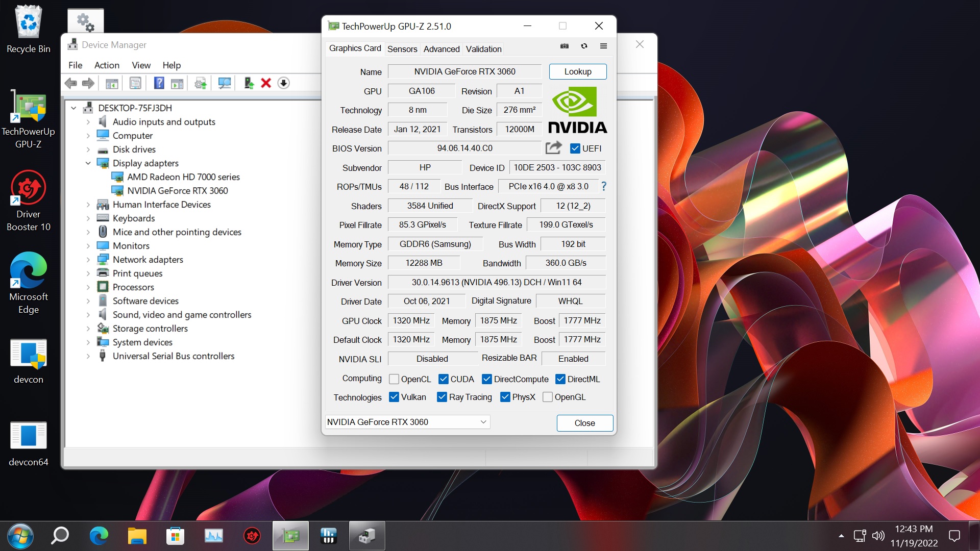Select NVIDIA GeForce RTX 3060 tree item
Screen dimensions: 980x551
click(177, 191)
